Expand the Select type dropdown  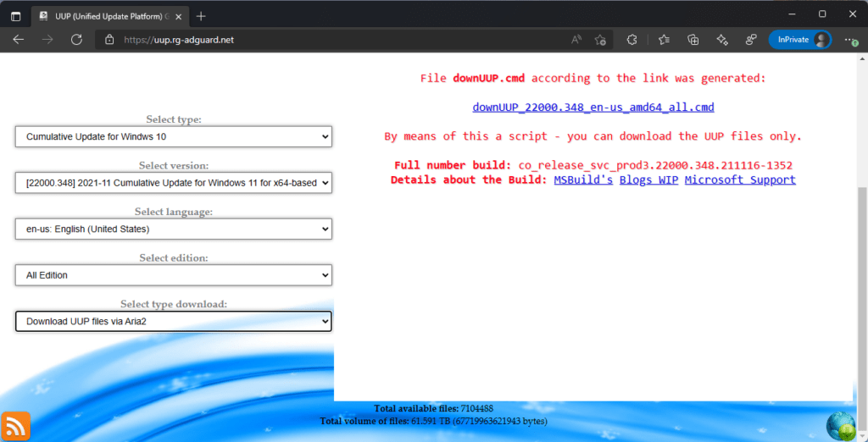coord(173,136)
